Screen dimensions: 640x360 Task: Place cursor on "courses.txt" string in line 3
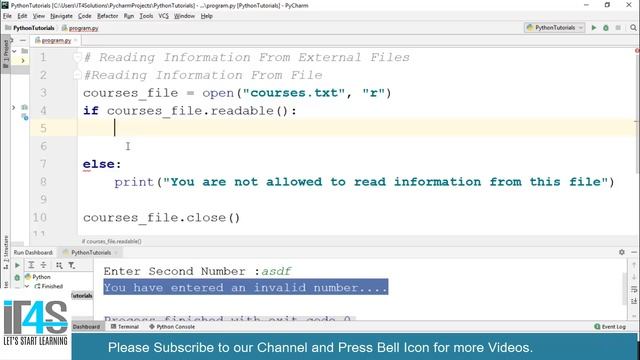(294, 93)
